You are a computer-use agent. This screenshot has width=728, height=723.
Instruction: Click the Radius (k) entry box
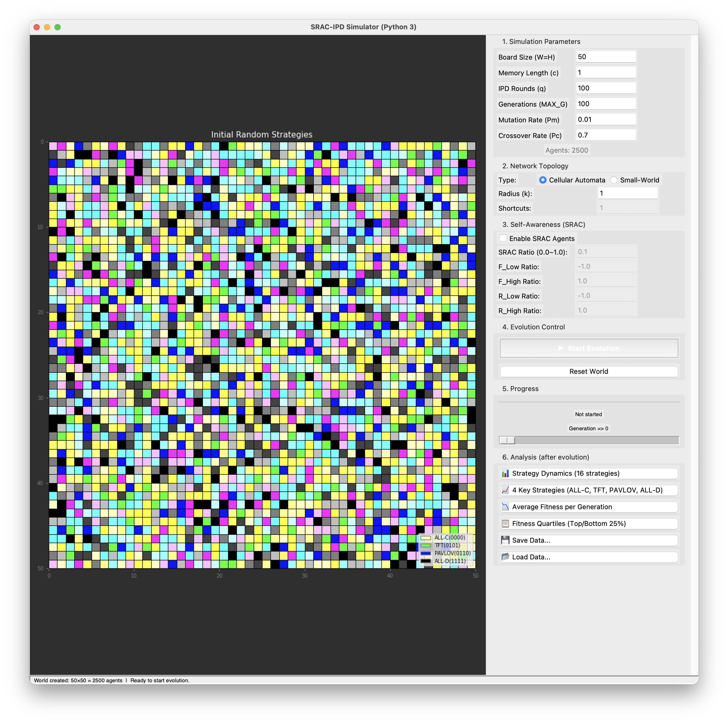pyautogui.click(x=627, y=193)
